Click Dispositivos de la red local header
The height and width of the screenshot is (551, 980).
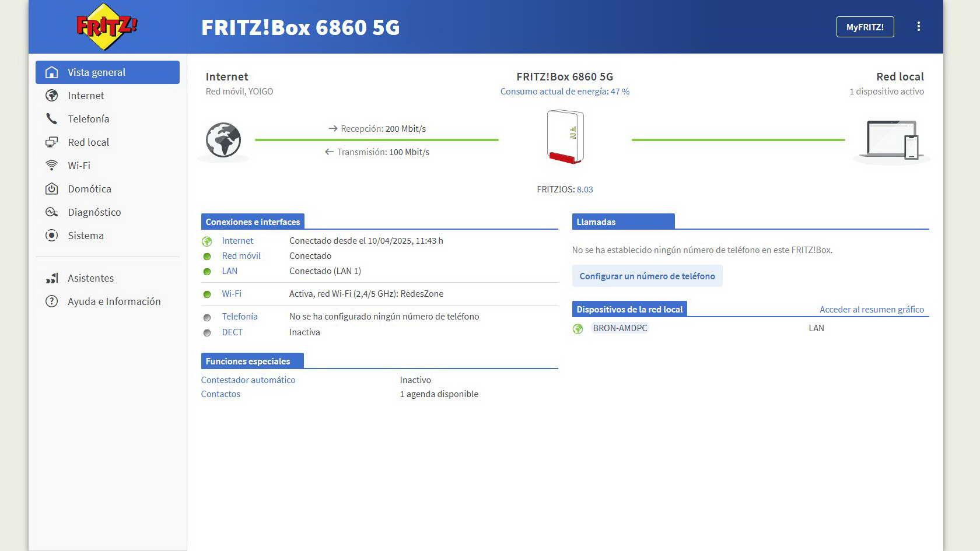[x=629, y=309]
